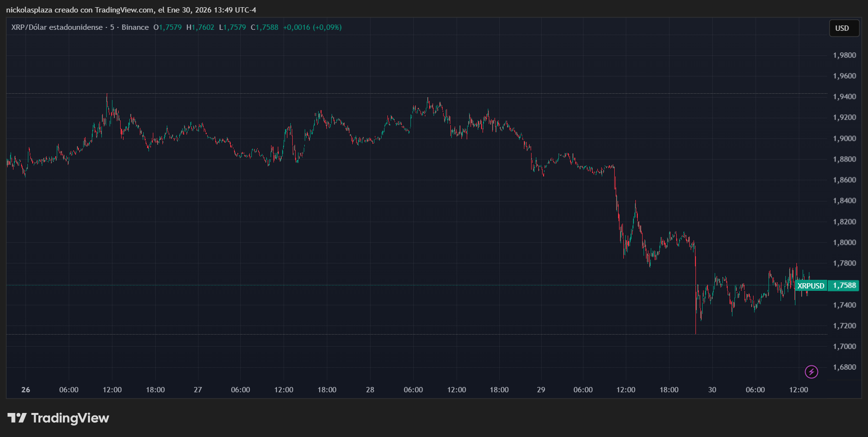The image size is (868, 437).
Task: Select the high value H1,7602 in legend
Action: 200,27
